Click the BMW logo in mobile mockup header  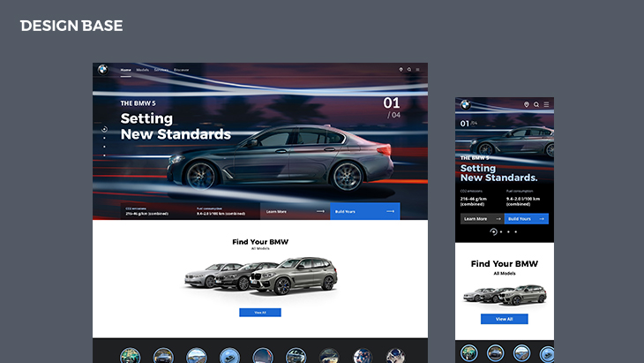(x=465, y=104)
